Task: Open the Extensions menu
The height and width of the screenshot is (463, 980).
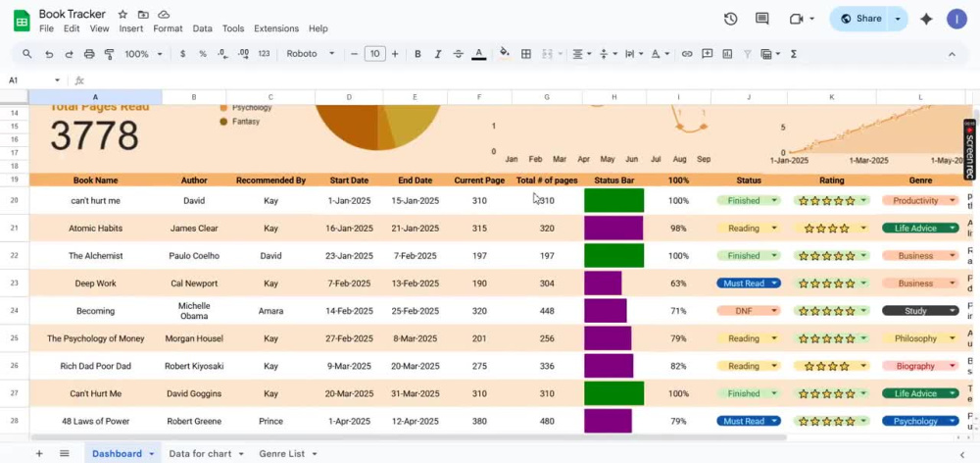Action: [276, 28]
